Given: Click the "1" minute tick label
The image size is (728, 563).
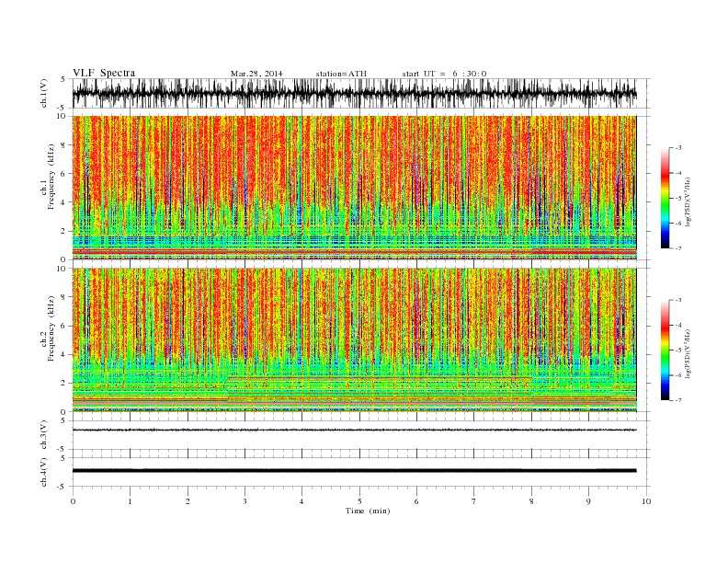Looking at the screenshot, I should [x=130, y=501].
